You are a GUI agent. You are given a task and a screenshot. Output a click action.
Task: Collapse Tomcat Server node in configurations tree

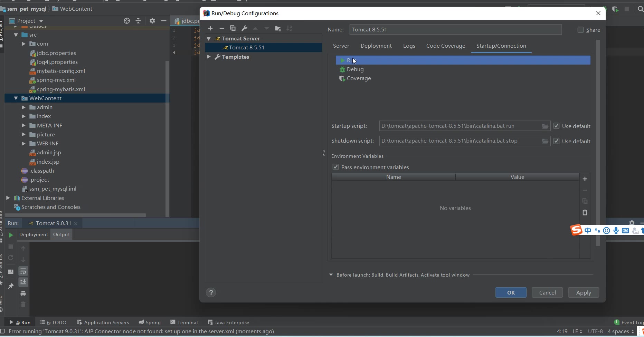click(209, 39)
